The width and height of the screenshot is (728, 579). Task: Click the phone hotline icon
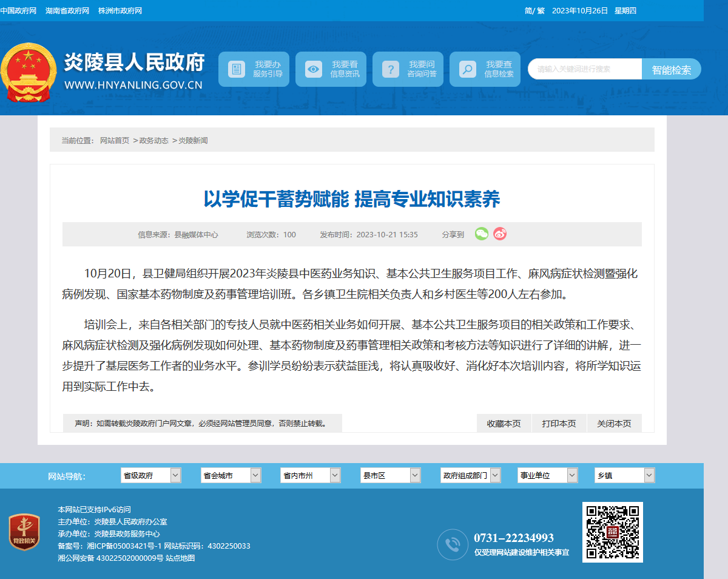tap(453, 544)
